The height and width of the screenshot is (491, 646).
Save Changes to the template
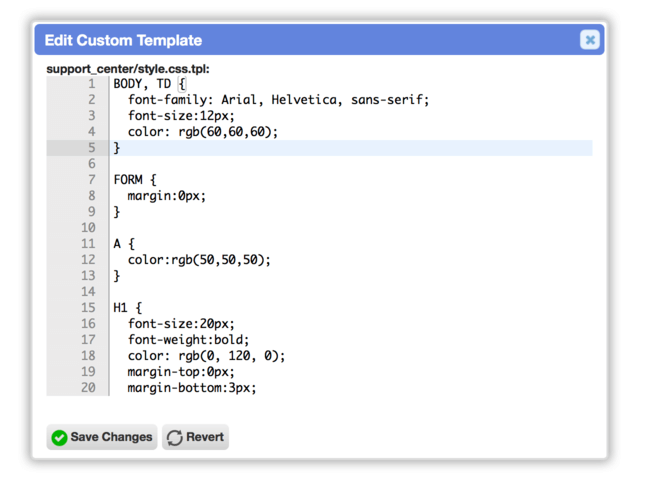click(102, 437)
